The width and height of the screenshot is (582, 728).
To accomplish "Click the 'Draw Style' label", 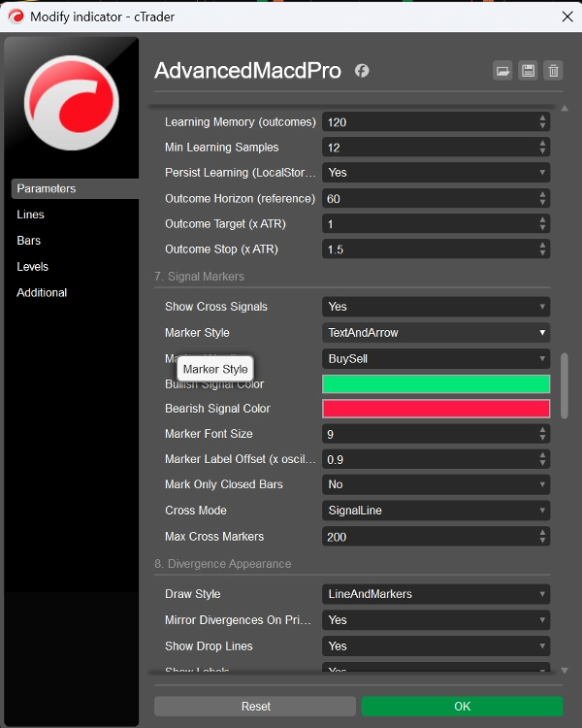I will coord(193,594).
